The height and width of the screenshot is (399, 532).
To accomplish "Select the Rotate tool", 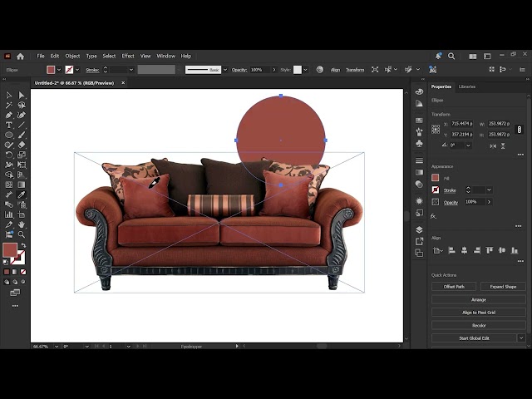I will click(x=9, y=155).
